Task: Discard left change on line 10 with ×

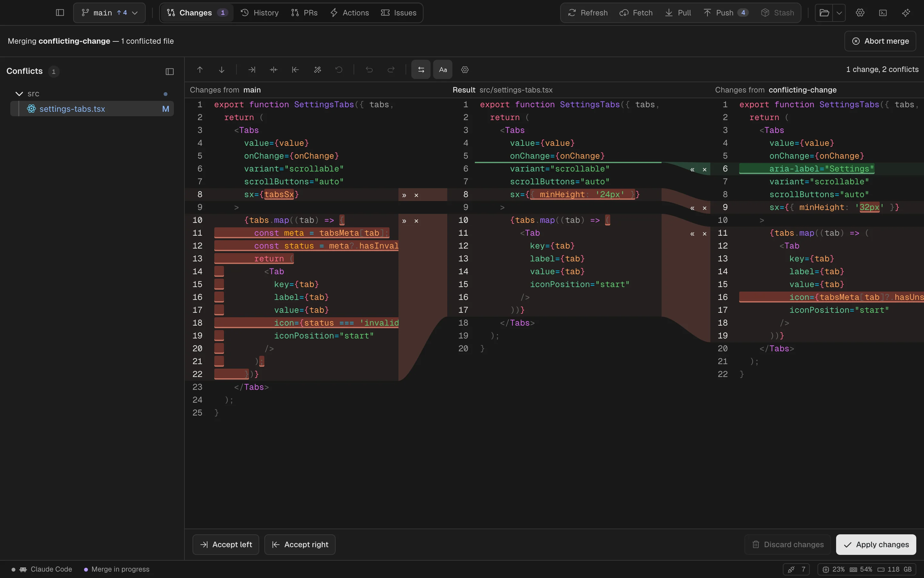Action: 416,221
